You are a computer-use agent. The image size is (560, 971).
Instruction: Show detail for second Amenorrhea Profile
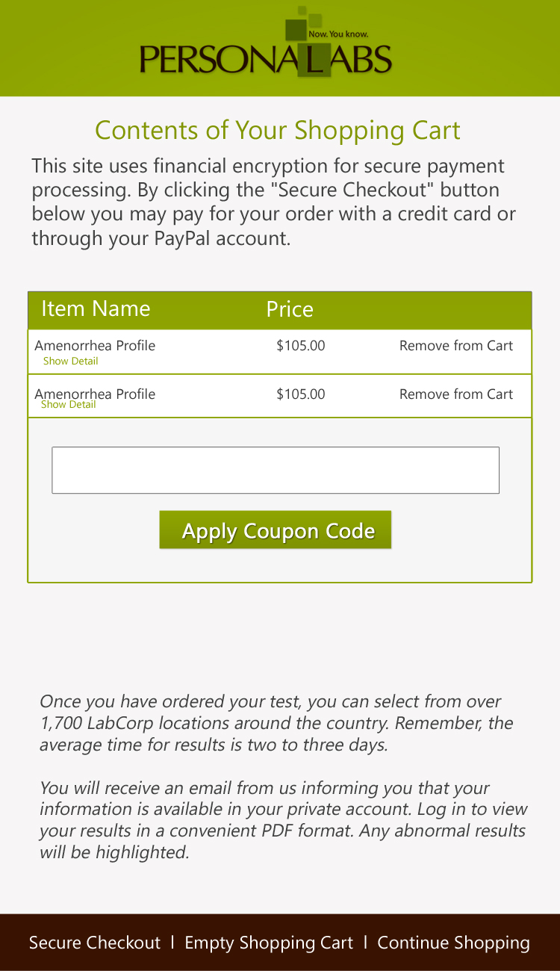point(68,405)
